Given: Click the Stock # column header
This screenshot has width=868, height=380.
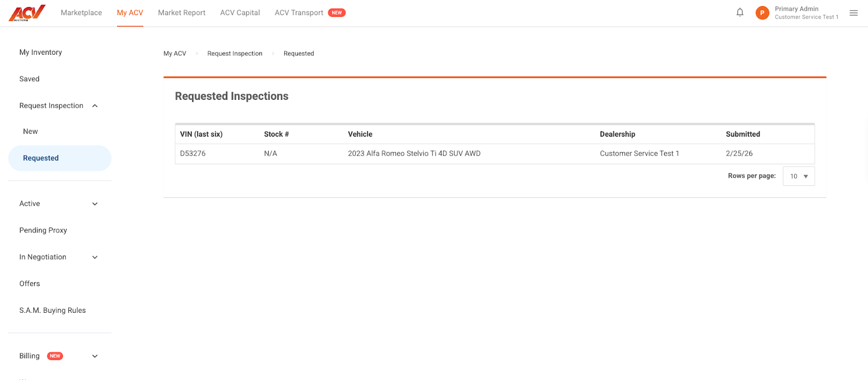Looking at the screenshot, I should [x=276, y=134].
